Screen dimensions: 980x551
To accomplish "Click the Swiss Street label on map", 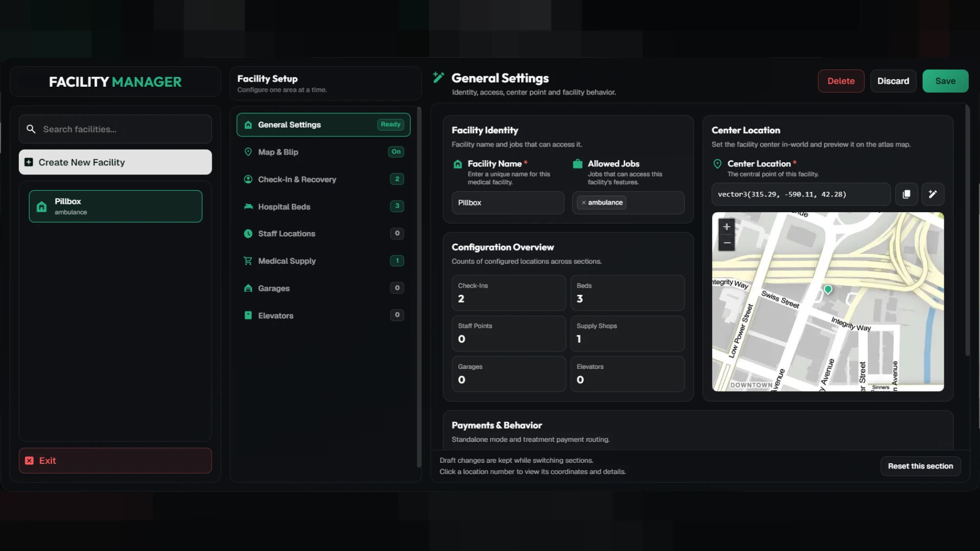I will pyautogui.click(x=780, y=299).
